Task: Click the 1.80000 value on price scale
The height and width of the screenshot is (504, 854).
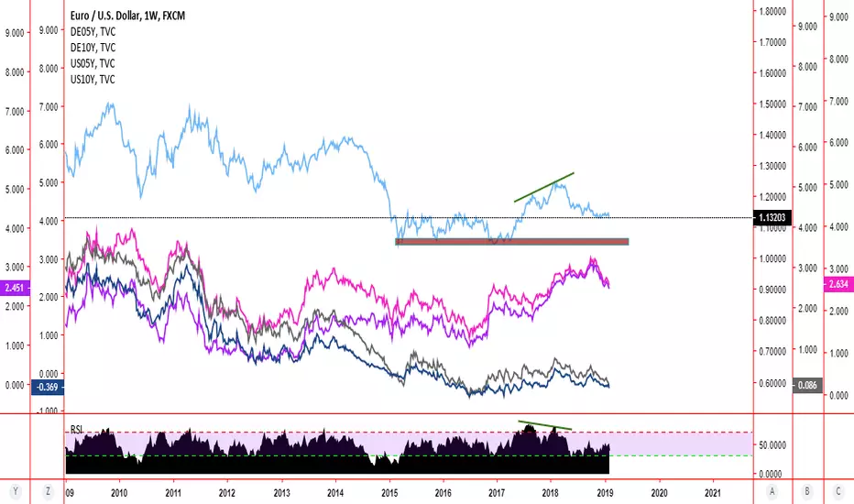Action: 772,11
